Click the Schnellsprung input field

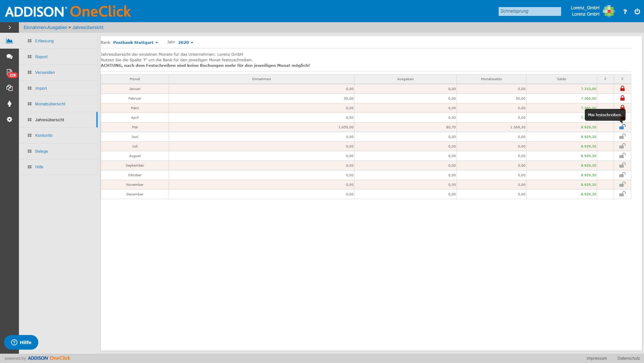click(x=530, y=11)
